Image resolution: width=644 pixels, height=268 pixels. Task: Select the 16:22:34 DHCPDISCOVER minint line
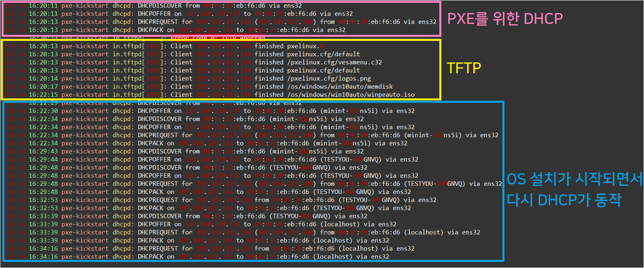tap(184, 119)
